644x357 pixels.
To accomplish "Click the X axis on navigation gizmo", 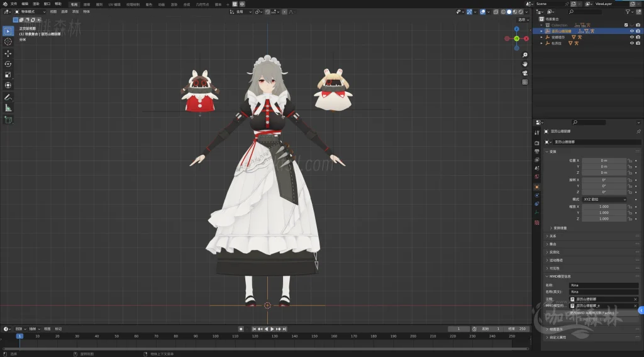I will coord(526,38).
